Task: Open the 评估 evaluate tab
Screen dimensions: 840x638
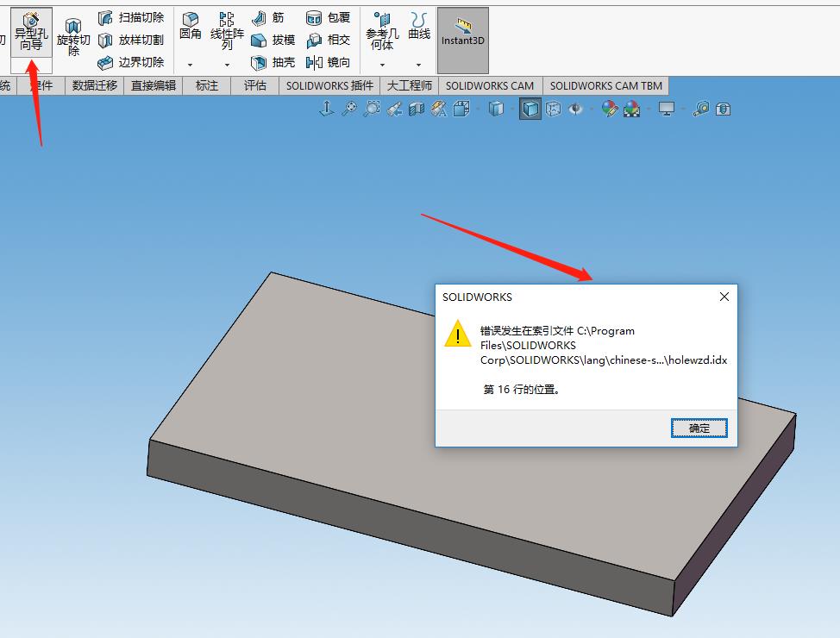Action: pos(255,85)
